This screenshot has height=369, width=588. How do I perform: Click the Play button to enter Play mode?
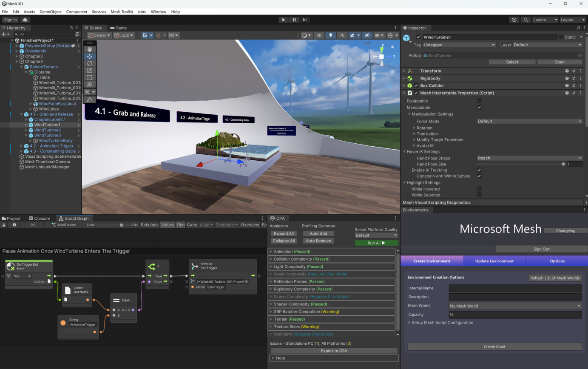pos(283,20)
